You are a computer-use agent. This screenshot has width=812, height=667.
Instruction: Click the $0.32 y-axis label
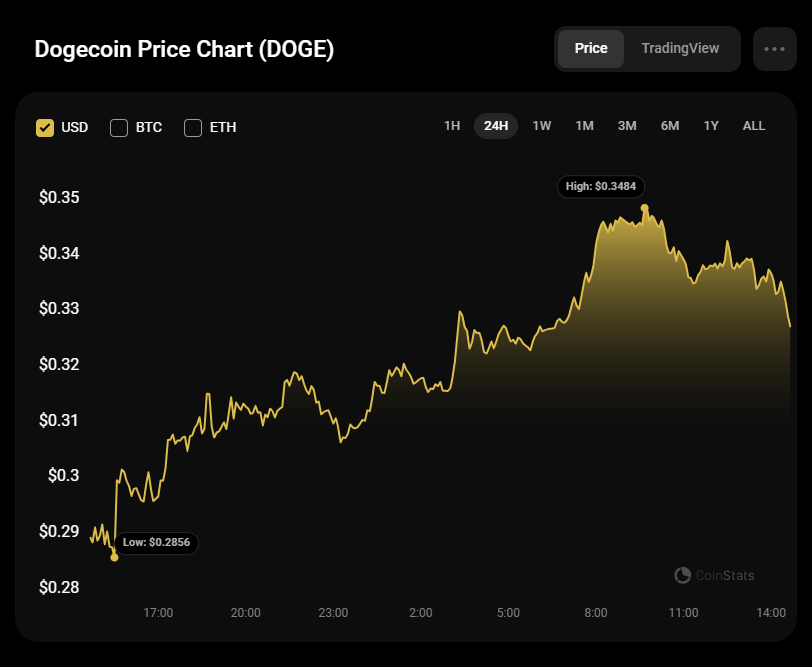[x=59, y=365]
